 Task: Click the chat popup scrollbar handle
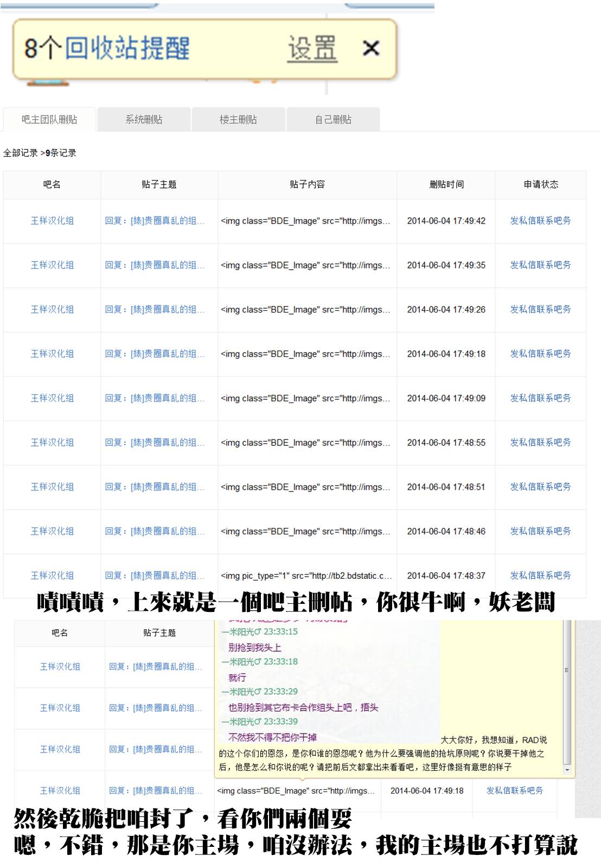click(567, 670)
